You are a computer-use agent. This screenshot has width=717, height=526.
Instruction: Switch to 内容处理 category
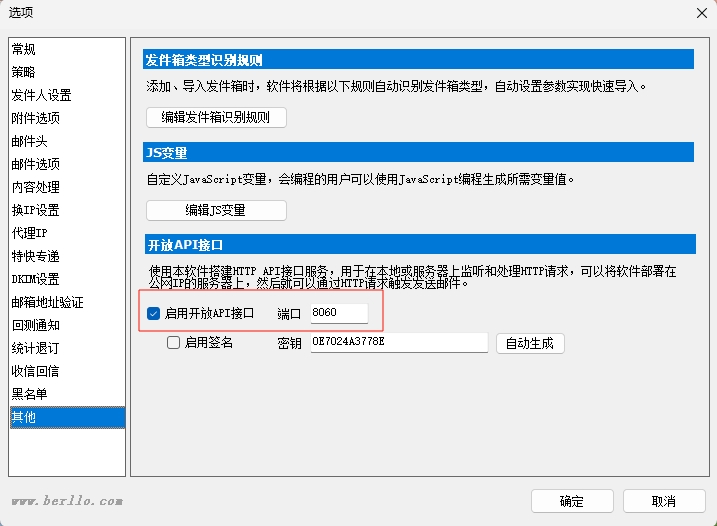point(35,187)
